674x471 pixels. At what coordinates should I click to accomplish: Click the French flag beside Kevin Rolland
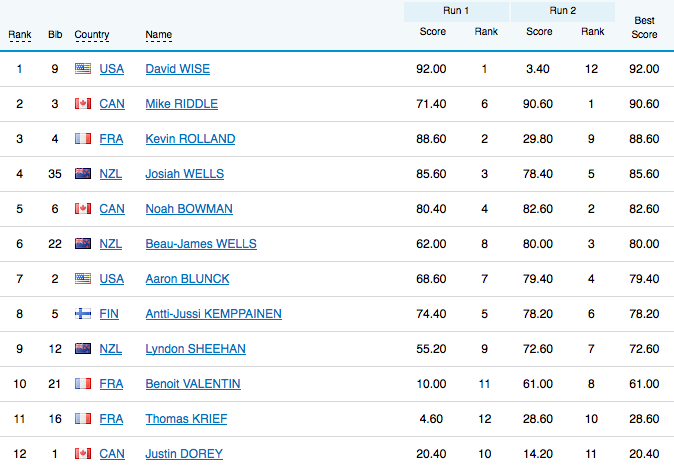pyautogui.click(x=83, y=139)
